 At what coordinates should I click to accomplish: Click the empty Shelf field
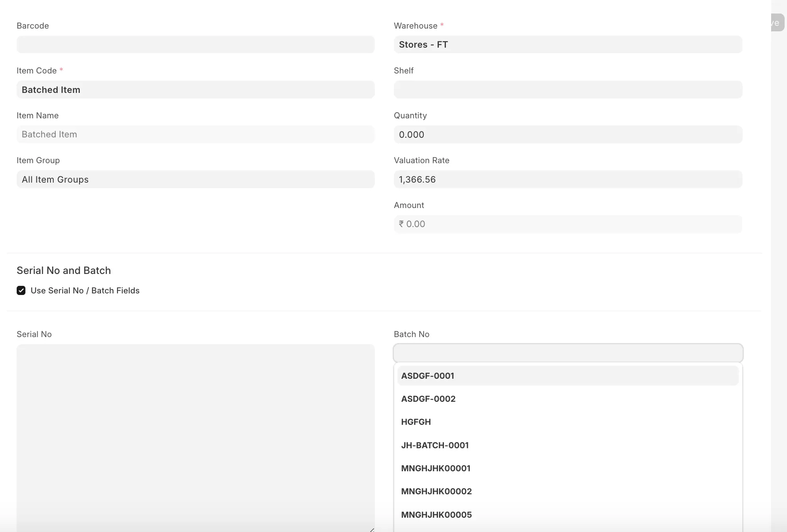[x=568, y=90]
